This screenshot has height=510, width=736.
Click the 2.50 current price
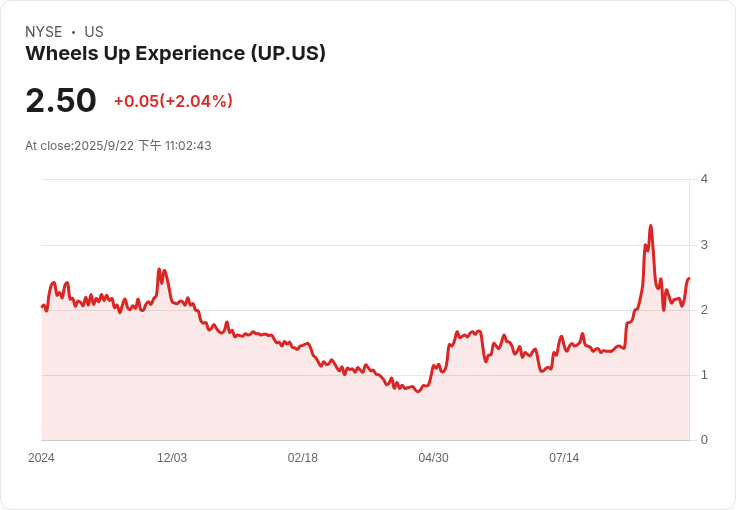(x=61, y=100)
